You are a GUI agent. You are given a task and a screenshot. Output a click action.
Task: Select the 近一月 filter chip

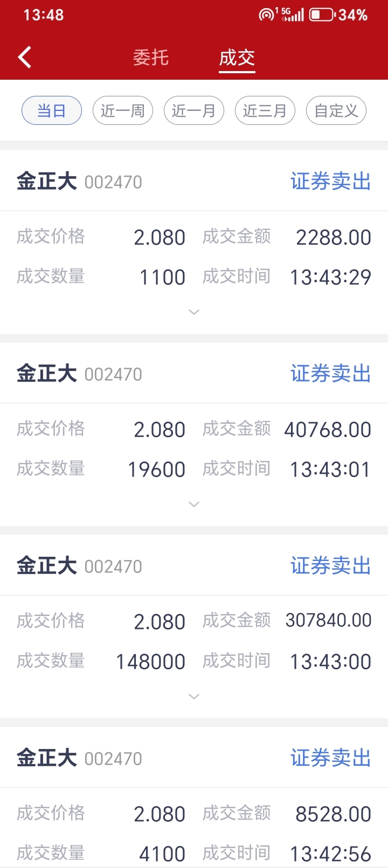(x=194, y=110)
